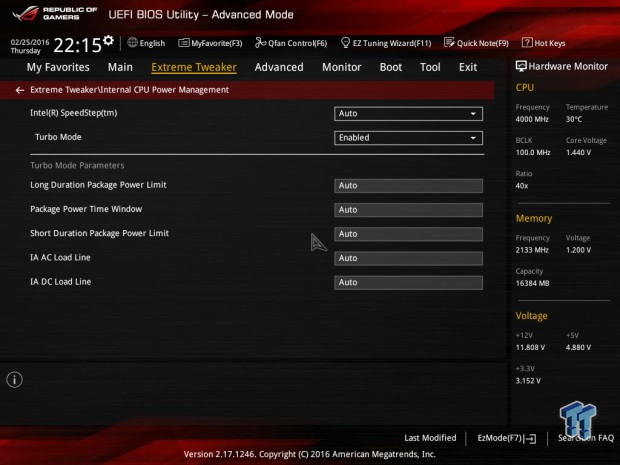
Task: Click the Turbo Mode dropdown arrow
Action: 473,138
